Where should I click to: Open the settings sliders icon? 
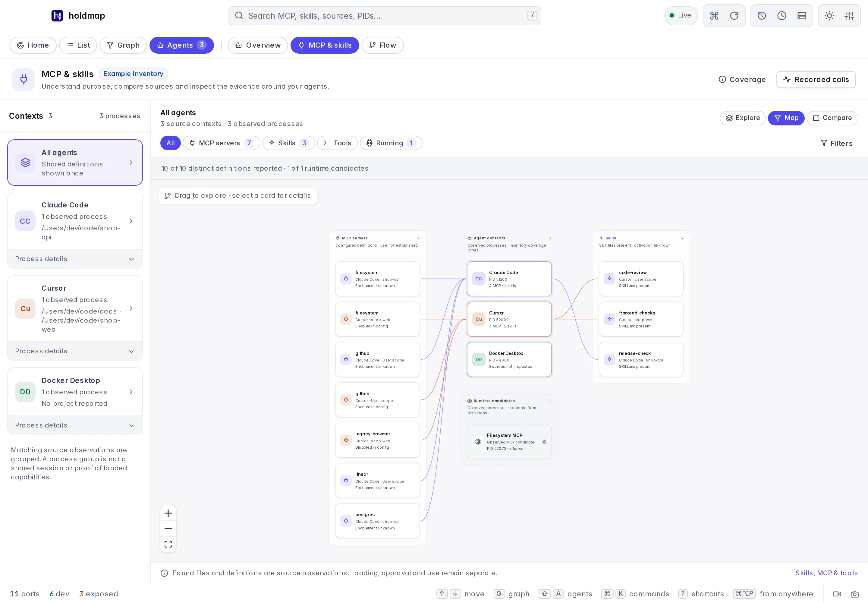coord(849,15)
